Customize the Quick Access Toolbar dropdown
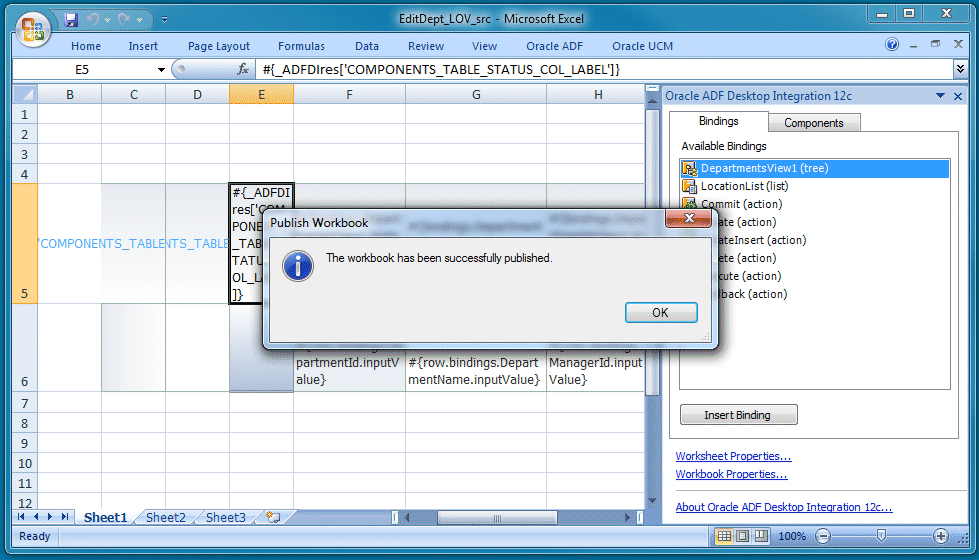The height and width of the screenshot is (560, 979). point(164,20)
